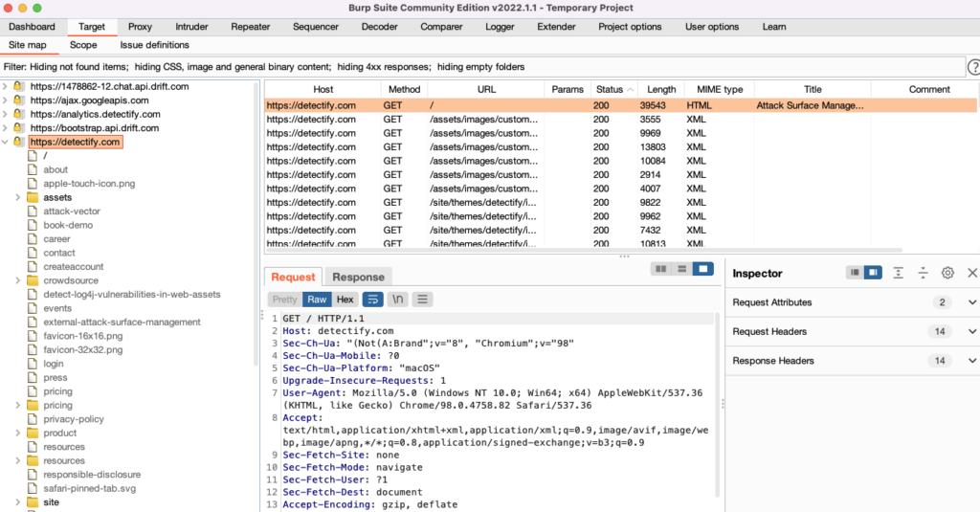Image resolution: width=980 pixels, height=512 pixels.
Task: Switch to side-by-side request/response layout
Action: (x=660, y=269)
